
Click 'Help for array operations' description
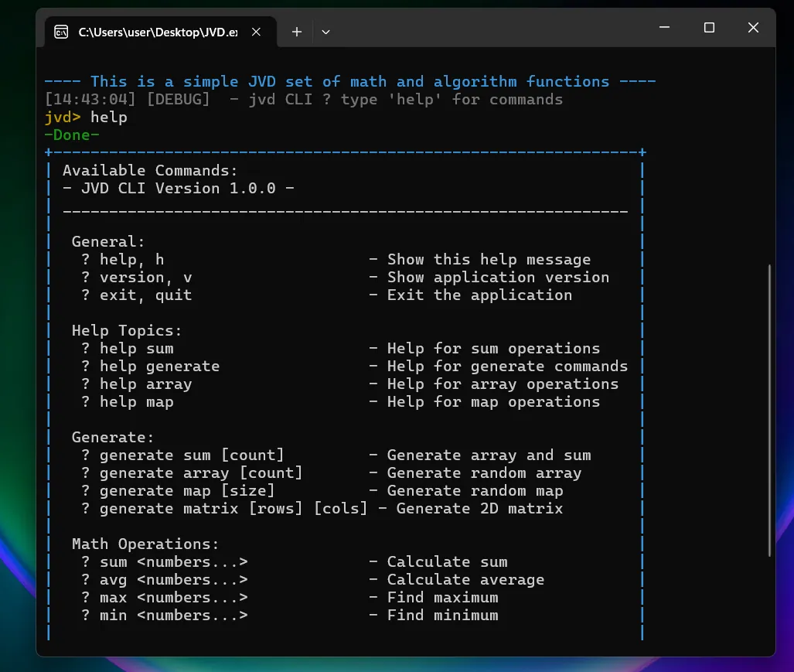pos(503,384)
